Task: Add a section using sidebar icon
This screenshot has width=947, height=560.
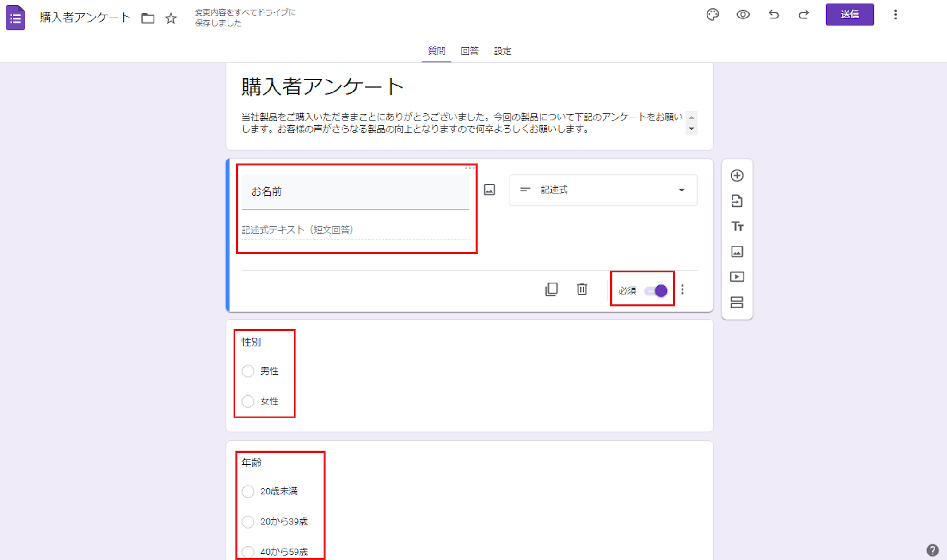Action: point(737,302)
